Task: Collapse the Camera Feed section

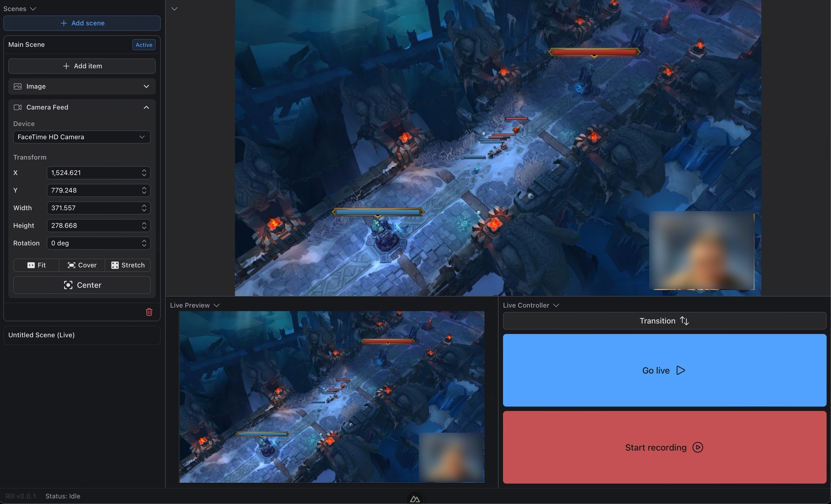Action: pyautogui.click(x=146, y=107)
